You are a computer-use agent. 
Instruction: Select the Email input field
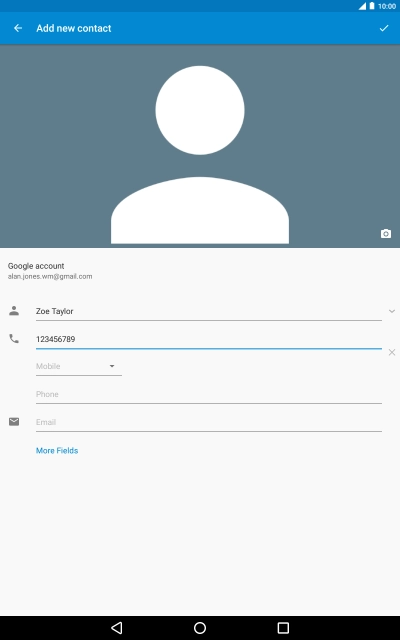coord(209,422)
